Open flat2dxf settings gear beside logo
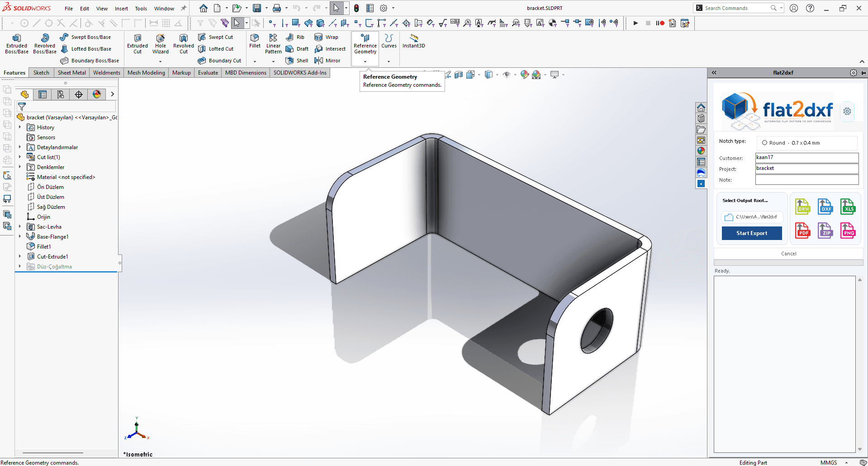 point(847,111)
